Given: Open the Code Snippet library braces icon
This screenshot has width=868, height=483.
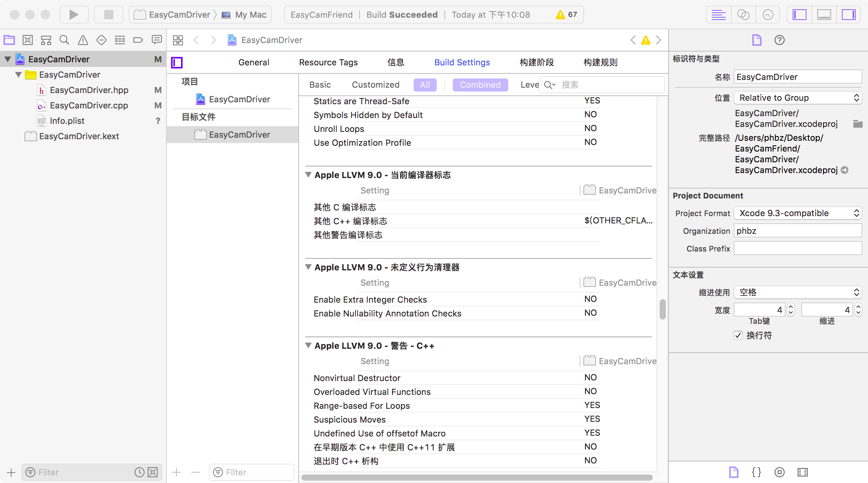Looking at the screenshot, I should pos(756,472).
